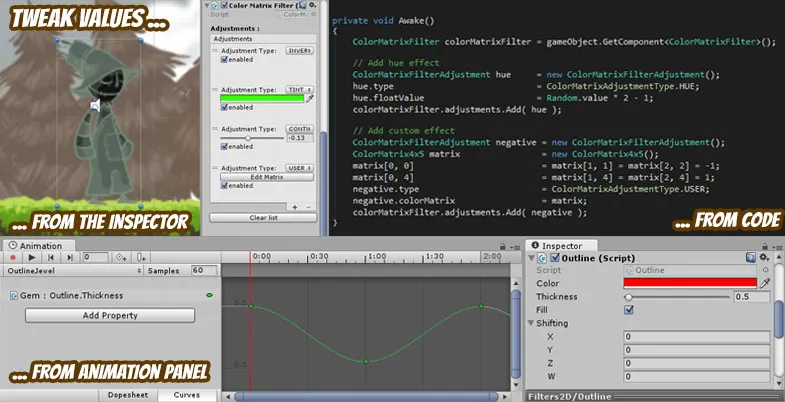
Task: Click the green eyedropper beside the TINT color
Action: (x=310, y=99)
